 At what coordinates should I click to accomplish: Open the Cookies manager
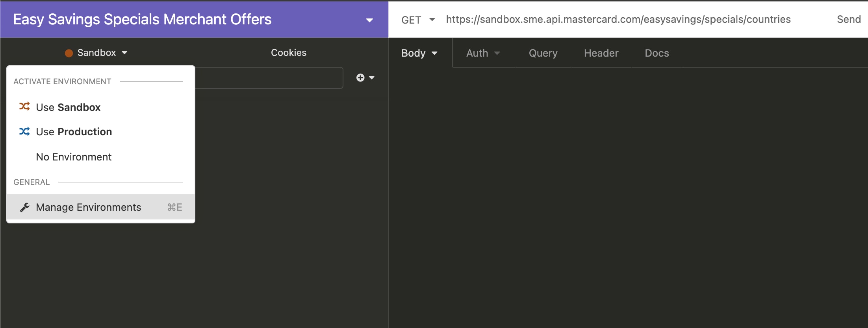pyautogui.click(x=288, y=53)
